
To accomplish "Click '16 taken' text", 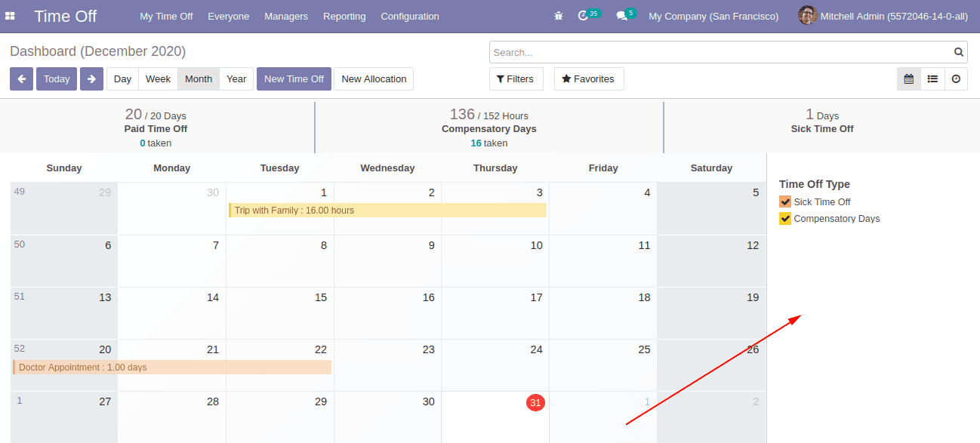I will 488,143.
